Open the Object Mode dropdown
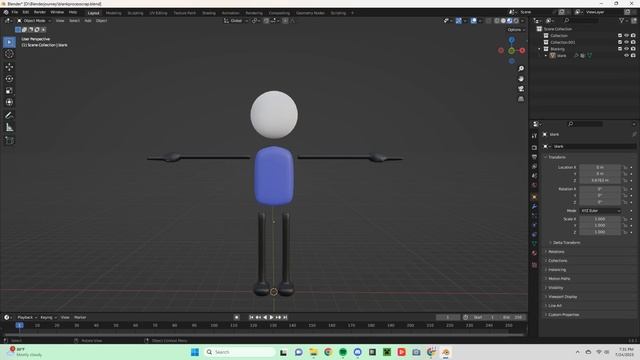The height and width of the screenshot is (360, 640). 33,21
